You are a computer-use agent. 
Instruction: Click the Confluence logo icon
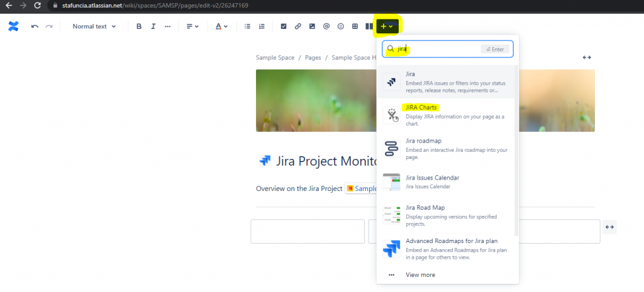[x=14, y=26]
